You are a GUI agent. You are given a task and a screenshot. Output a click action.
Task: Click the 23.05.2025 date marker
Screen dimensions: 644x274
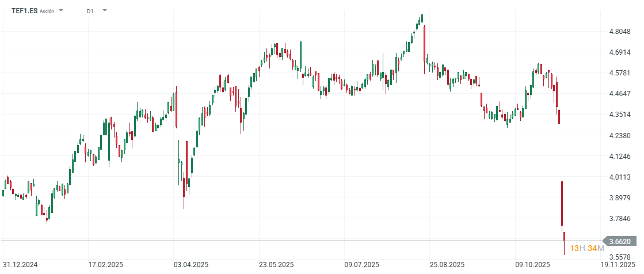tap(276, 265)
